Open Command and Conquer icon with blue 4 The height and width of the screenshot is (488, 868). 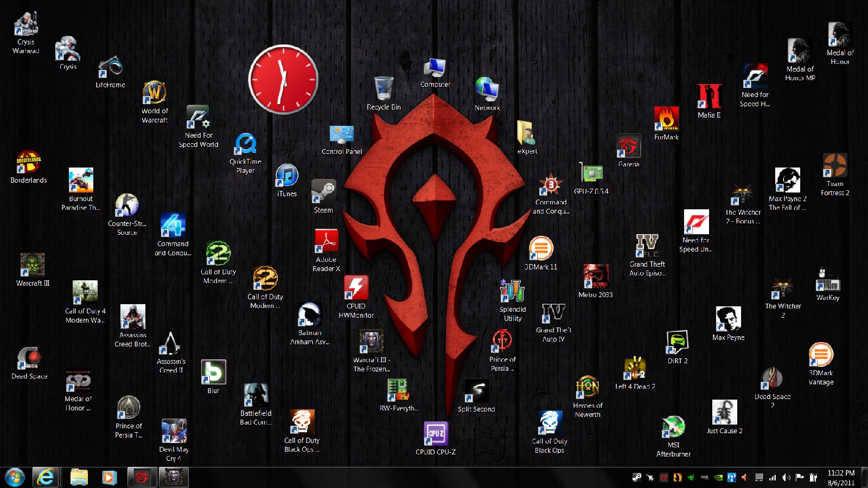tap(173, 235)
